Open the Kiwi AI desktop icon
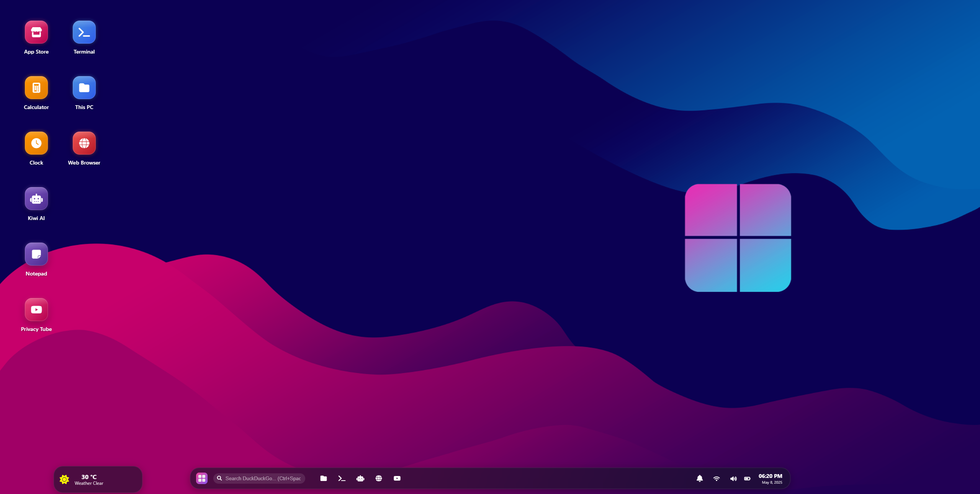980x494 pixels. point(36,199)
